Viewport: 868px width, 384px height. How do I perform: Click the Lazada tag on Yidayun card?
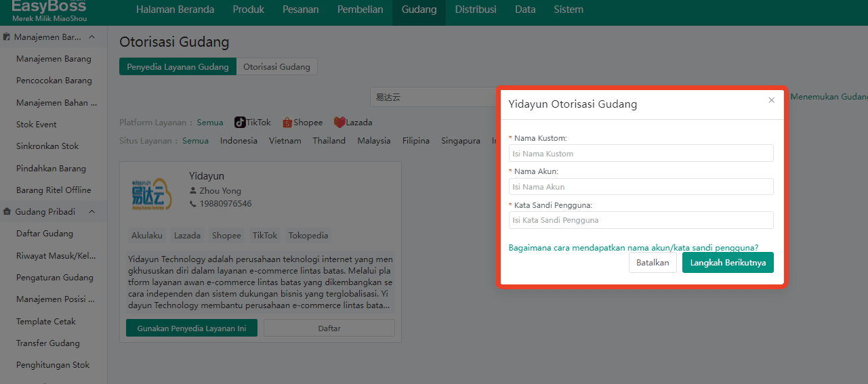[187, 236]
